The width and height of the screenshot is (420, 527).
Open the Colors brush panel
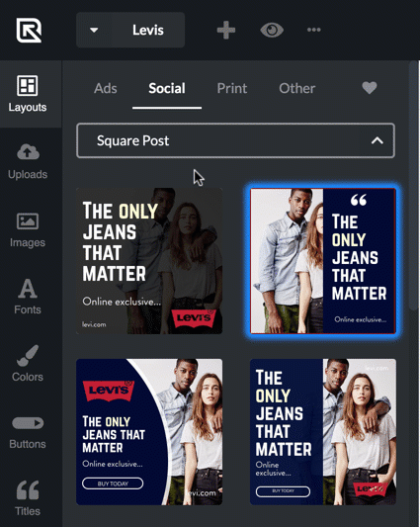coord(28,364)
